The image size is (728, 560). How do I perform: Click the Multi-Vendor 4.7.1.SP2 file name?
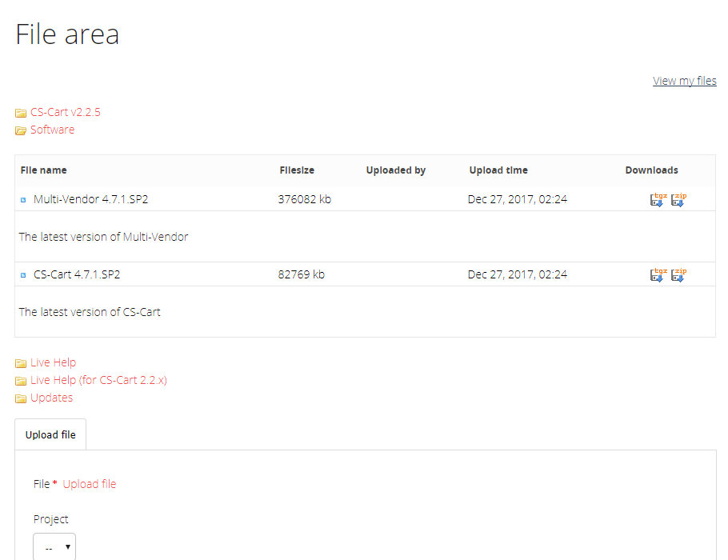click(91, 199)
